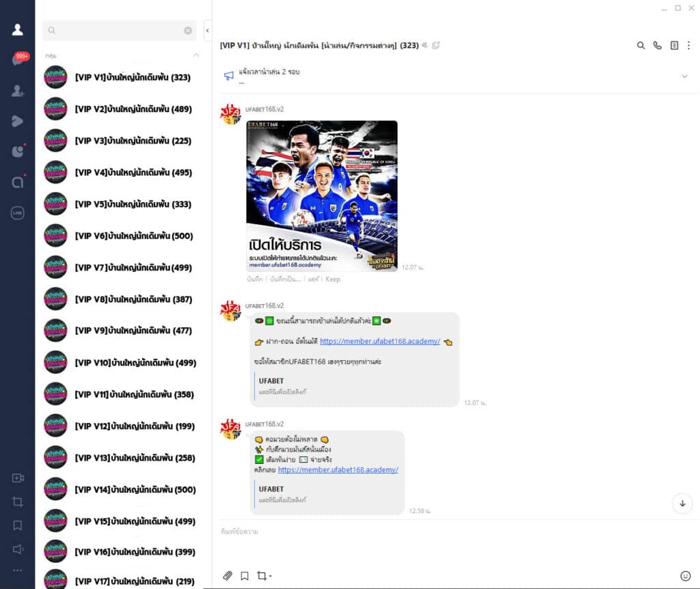Open the friends list icon in sidebar
This screenshot has height=589, width=700.
click(17, 29)
